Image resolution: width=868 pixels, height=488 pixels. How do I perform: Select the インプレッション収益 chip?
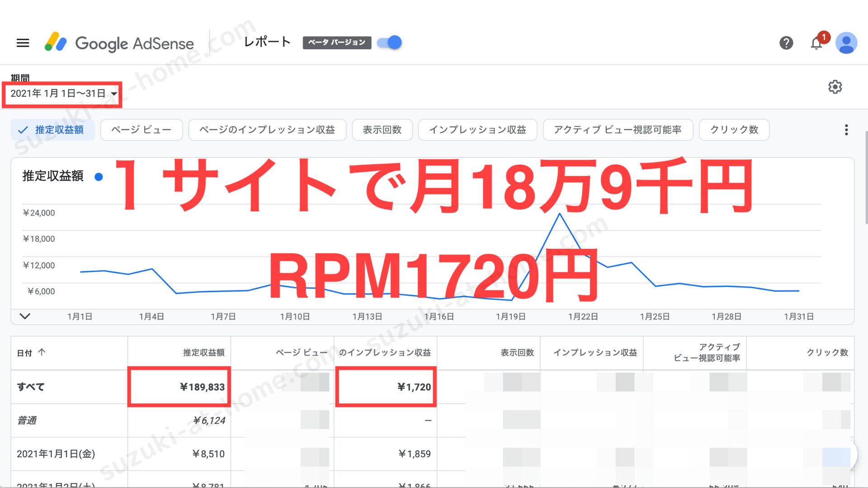477,130
